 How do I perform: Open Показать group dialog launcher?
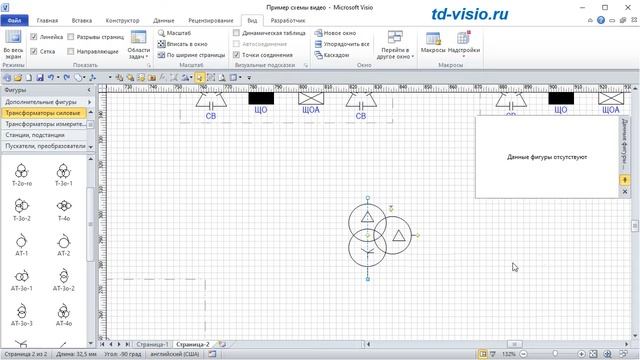[149, 65]
